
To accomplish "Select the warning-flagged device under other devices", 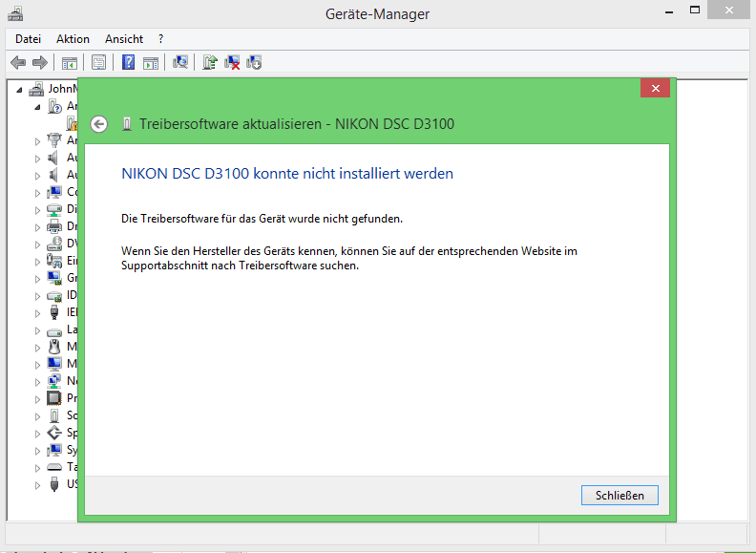I will tap(72, 123).
